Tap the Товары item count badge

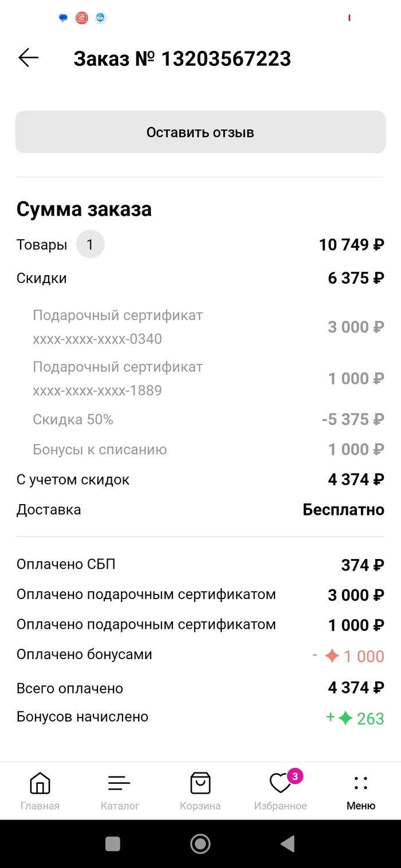click(90, 245)
